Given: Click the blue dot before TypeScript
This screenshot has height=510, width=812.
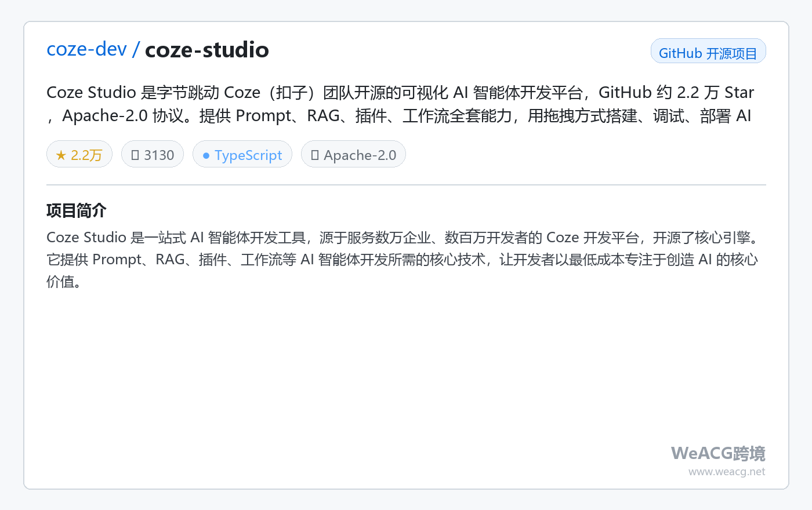Looking at the screenshot, I should (x=206, y=155).
